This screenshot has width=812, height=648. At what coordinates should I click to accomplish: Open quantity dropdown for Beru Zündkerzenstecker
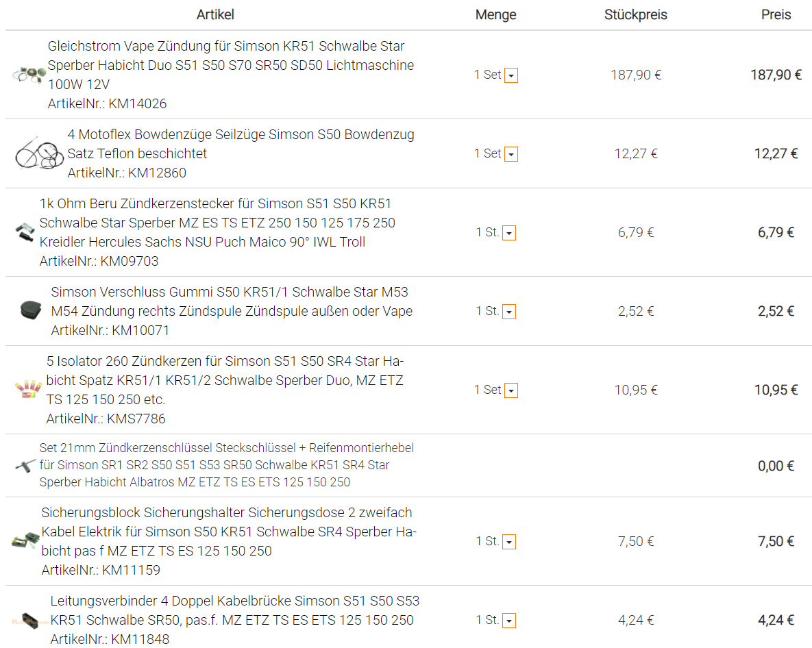[x=509, y=233]
